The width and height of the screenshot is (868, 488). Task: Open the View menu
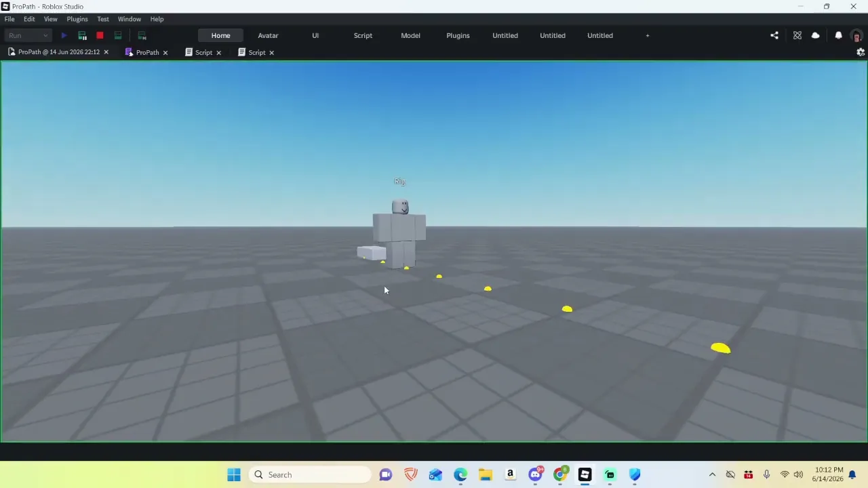[x=51, y=19]
